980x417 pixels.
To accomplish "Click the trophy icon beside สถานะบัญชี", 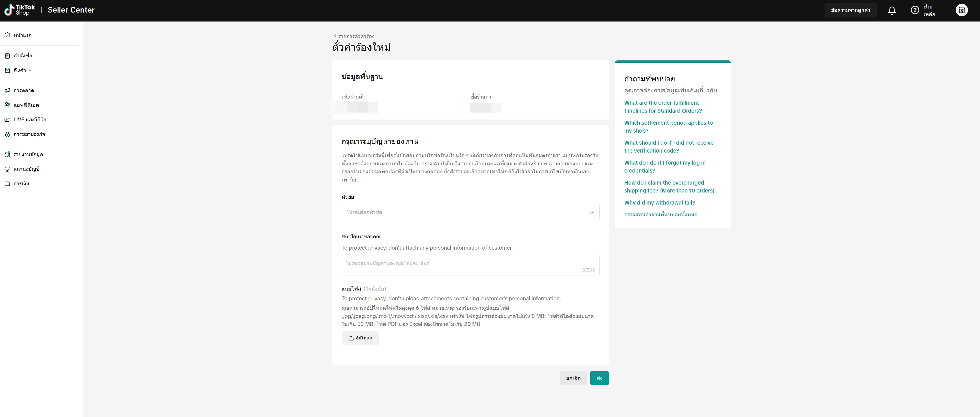I will tap(7, 169).
